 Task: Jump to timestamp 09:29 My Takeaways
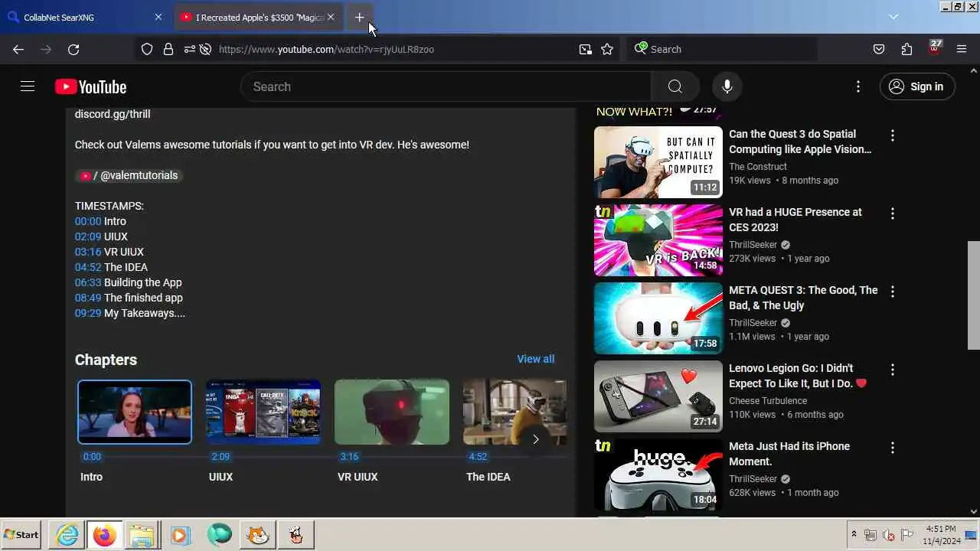tap(88, 313)
